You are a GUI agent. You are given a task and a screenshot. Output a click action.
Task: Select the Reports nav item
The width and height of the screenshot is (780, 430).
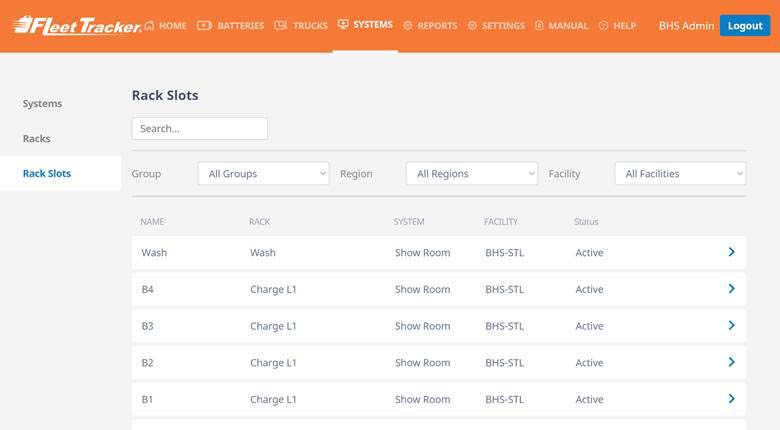pyautogui.click(x=430, y=26)
